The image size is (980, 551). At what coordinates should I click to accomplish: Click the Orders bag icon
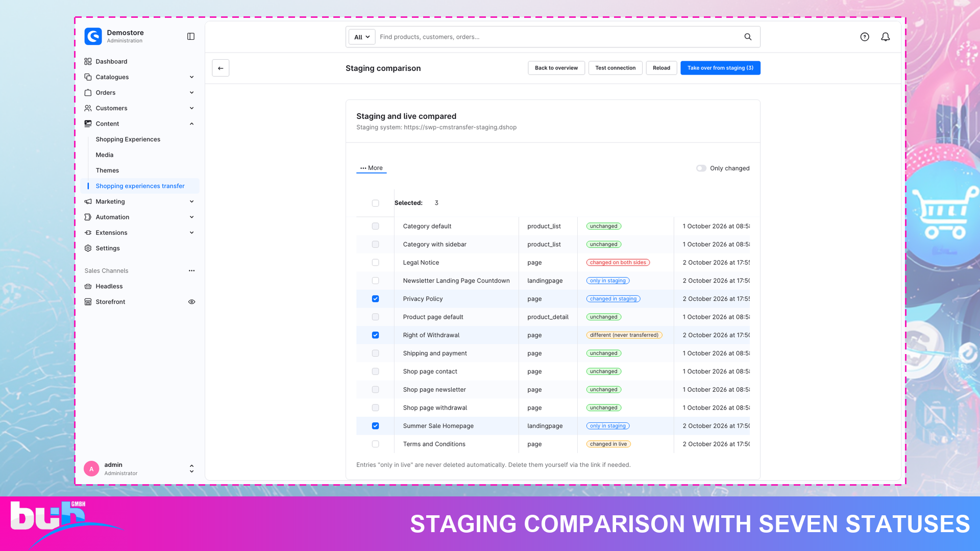click(88, 92)
